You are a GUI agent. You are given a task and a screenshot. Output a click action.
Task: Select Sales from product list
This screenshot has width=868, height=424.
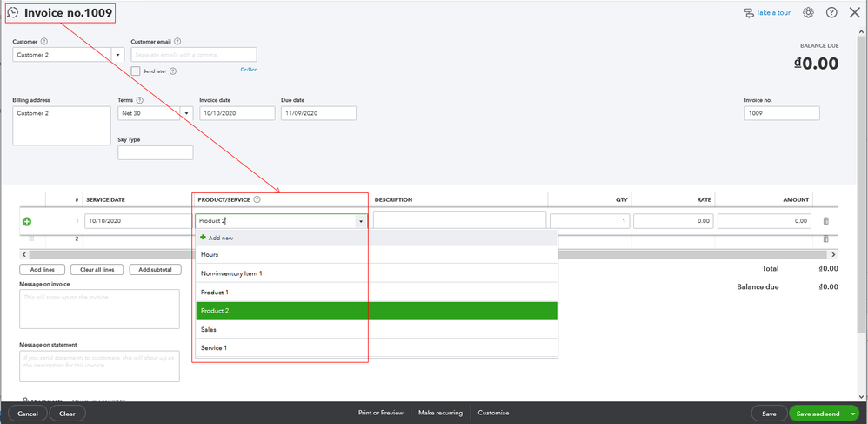pyautogui.click(x=377, y=329)
